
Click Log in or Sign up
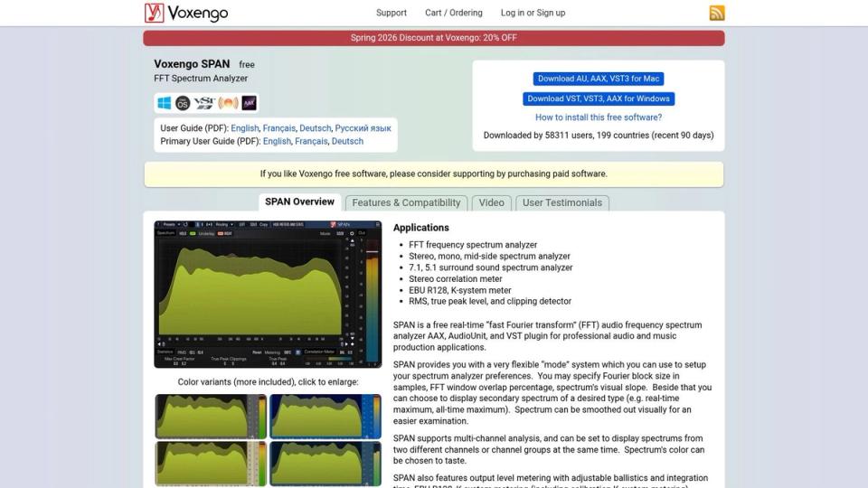533,13
